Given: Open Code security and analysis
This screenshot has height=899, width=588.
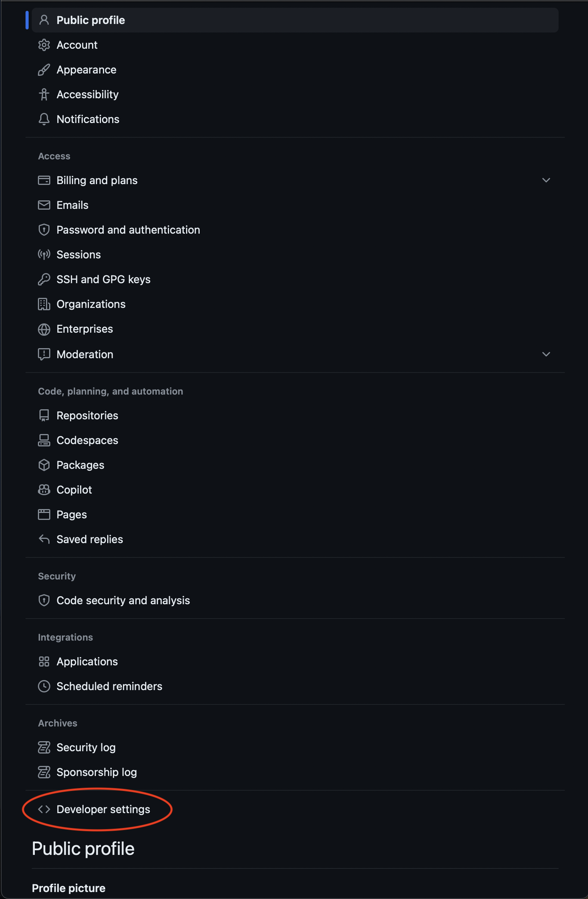Looking at the screenshot, I should 123,600.
